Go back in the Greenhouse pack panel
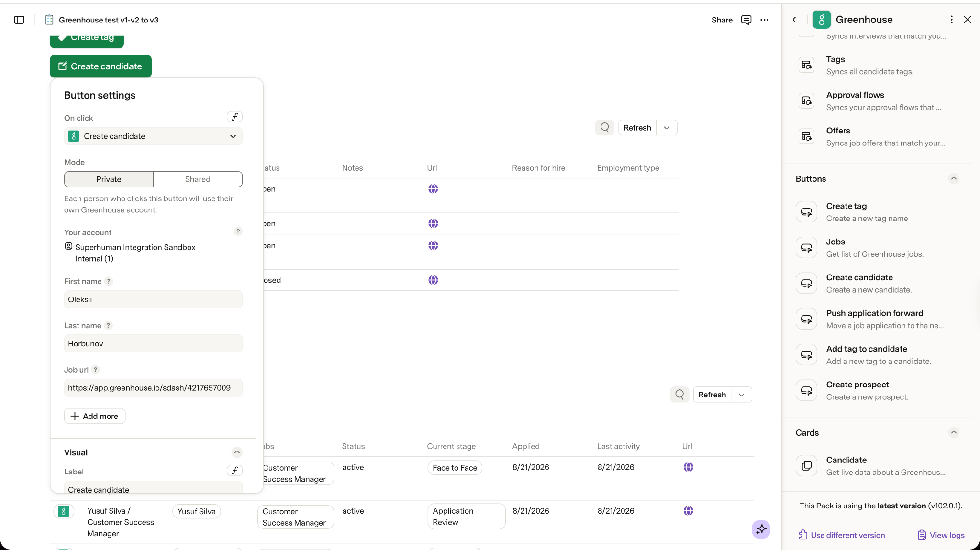 click(794, 20)
